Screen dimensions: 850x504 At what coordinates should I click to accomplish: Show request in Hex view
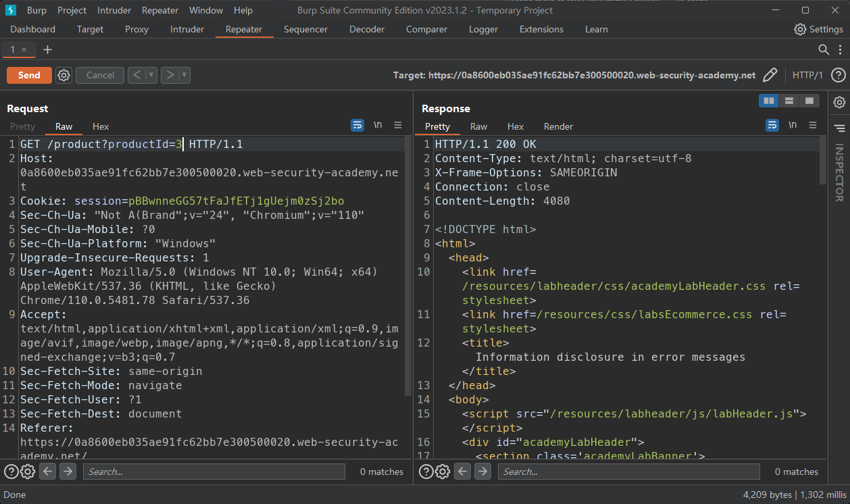pos(101,126)
